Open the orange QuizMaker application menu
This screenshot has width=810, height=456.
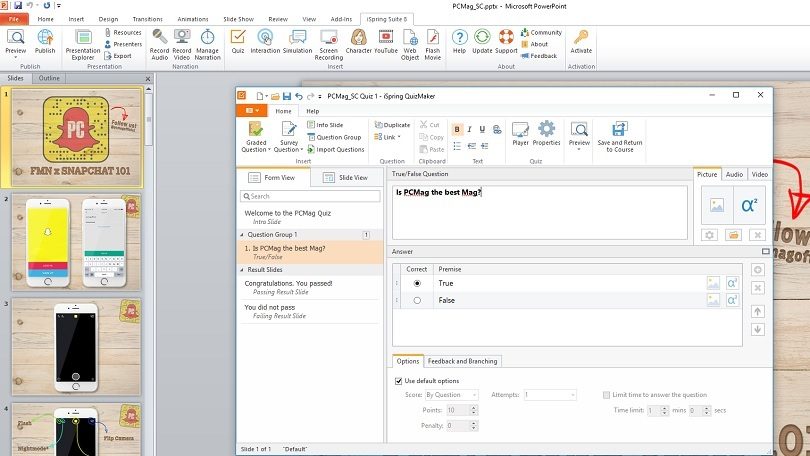[252, 111]
